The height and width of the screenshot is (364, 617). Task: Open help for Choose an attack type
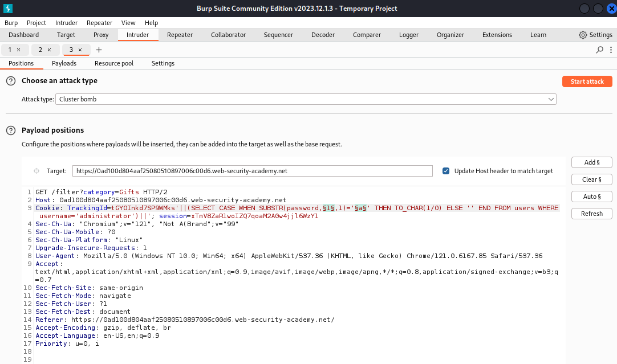pos(11,81)
